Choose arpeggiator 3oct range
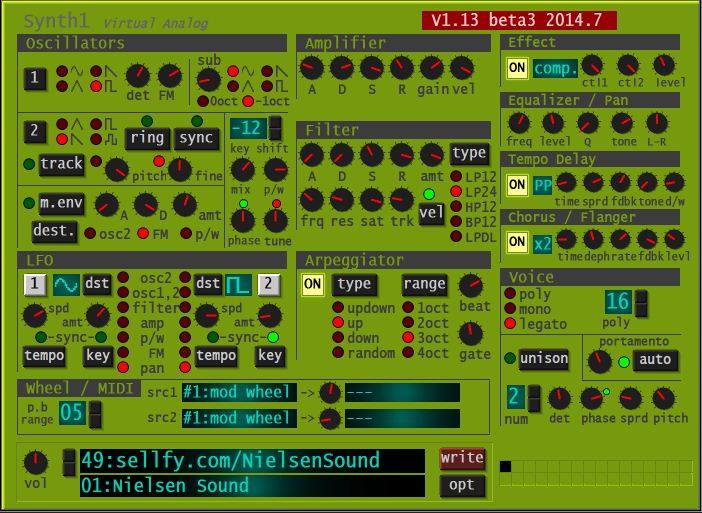Screen dimensions: 702x513 pyautogui.click(x=408, y=337)
